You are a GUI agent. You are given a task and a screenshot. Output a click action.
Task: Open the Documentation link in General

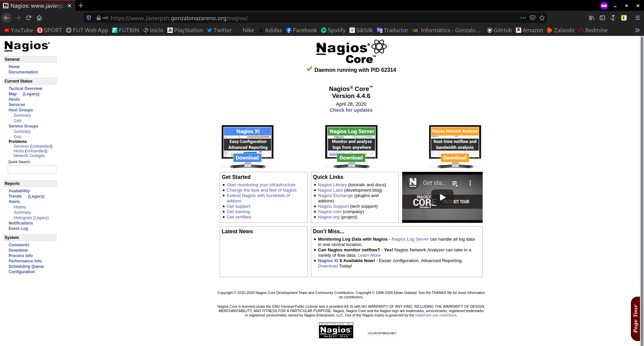pyautogui.click(x=23, y=72)
